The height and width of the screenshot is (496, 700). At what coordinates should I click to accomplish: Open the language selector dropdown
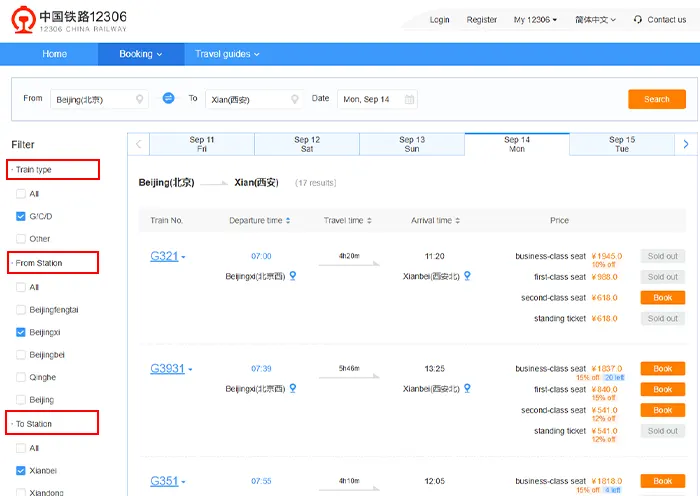click(595, 20)
